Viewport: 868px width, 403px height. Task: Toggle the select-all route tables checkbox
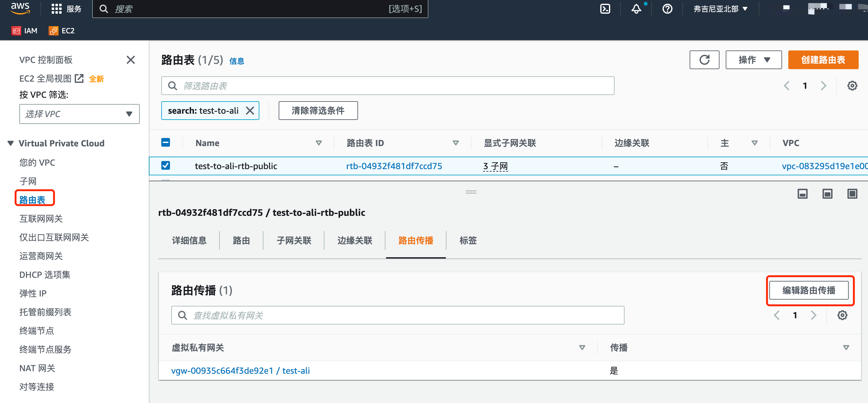(x=165, y=143)
